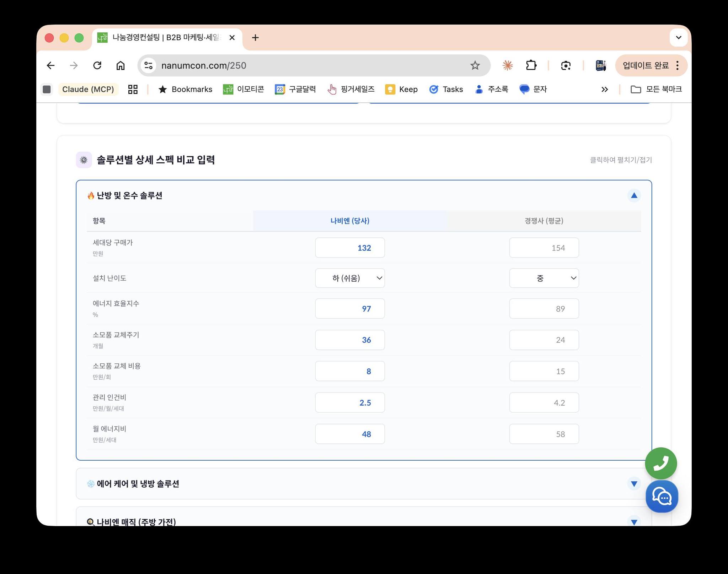Open a new browser tab
The width and height of the screenshot is (728, 574).
point(255,38)
